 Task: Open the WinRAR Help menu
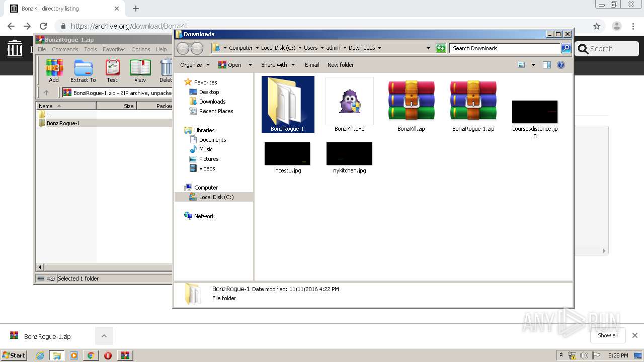pyautogui.click(x=161, y=49)
